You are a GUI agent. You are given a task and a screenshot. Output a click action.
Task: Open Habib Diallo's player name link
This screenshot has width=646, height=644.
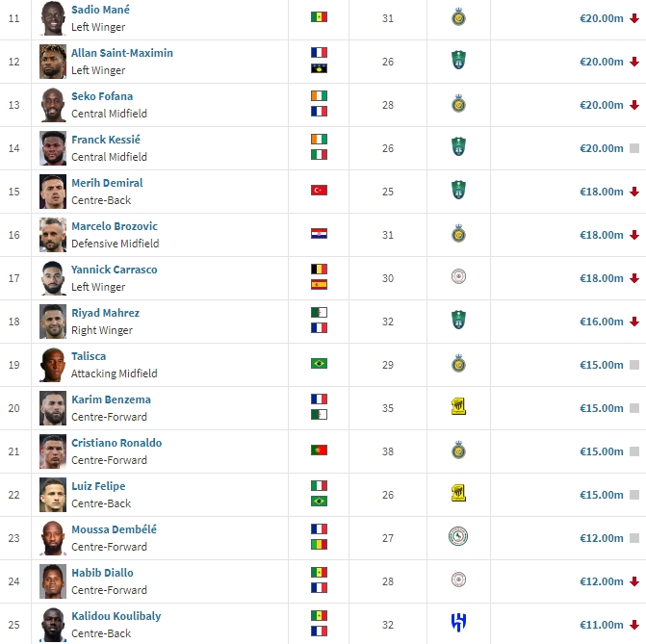coord(102,573)
